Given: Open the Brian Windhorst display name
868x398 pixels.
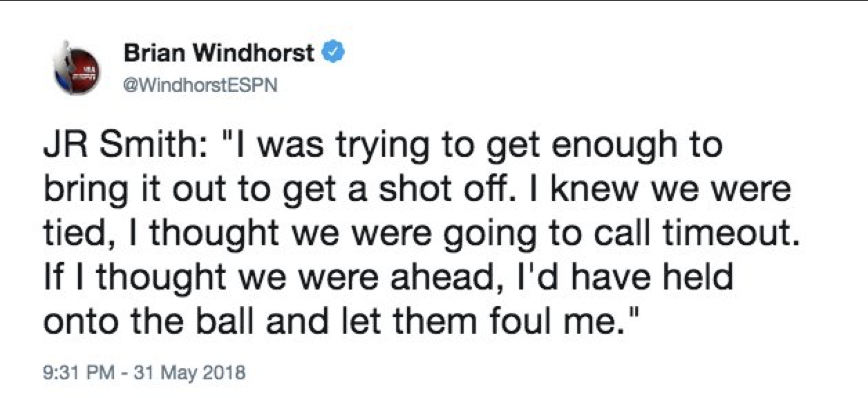Looking at the screenshot, I should coord(218,53).
